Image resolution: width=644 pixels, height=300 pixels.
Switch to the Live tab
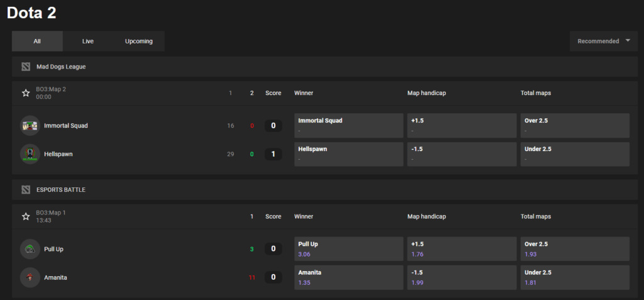[88, 42]
